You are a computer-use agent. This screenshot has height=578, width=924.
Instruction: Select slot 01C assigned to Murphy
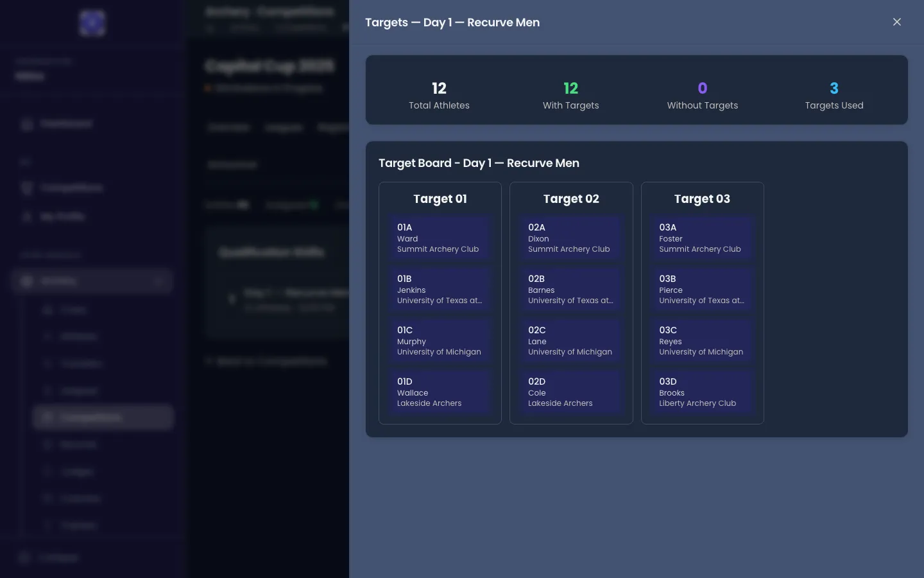(x=440, y=340)
